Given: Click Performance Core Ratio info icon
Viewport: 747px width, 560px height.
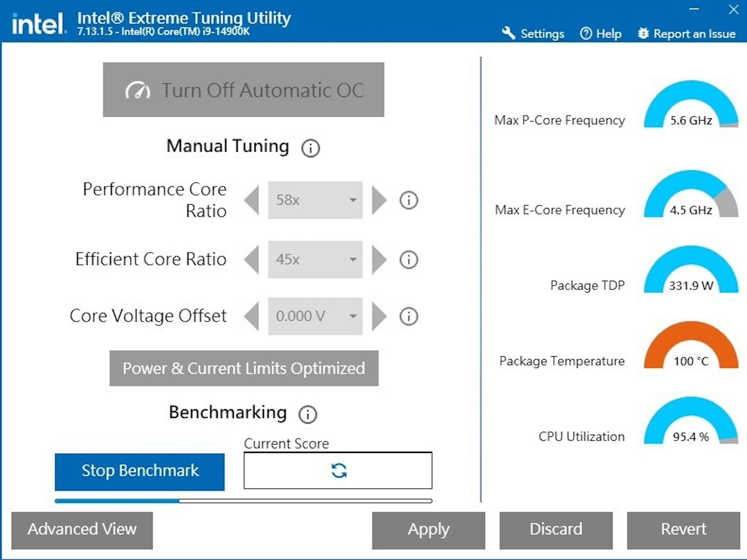Looking at the screenshot, I should pyautogui.click(x=409, y=200).
